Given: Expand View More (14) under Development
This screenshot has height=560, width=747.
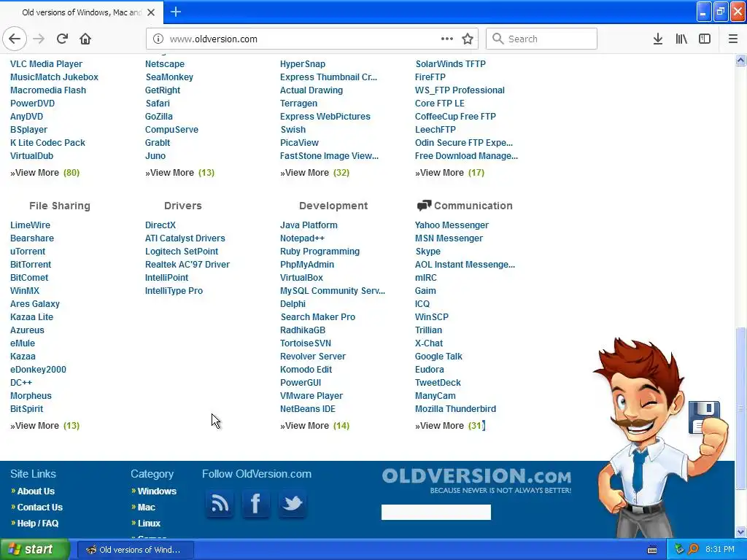Looking at the screenshot, I should click(x=315, y=425).
